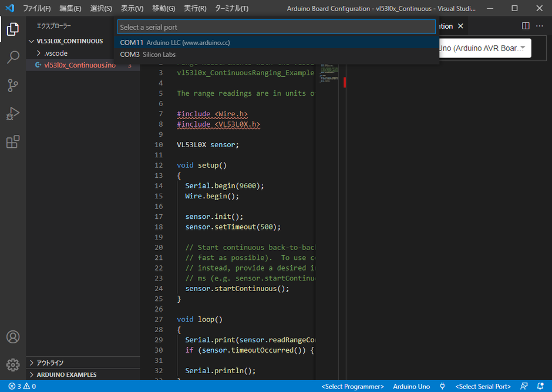Expand the .vscode folder

point(56,53)
